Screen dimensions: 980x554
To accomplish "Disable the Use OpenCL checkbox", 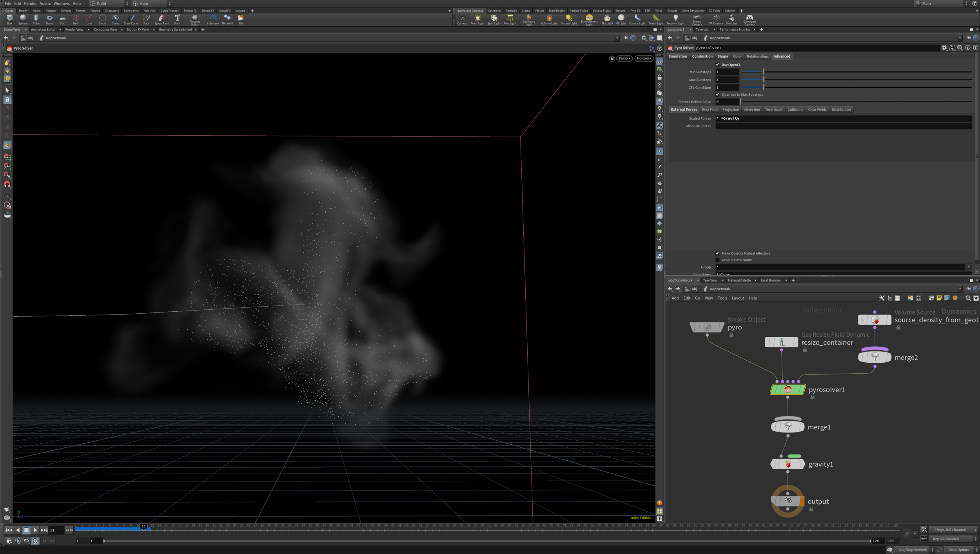I will click(717, 65).
